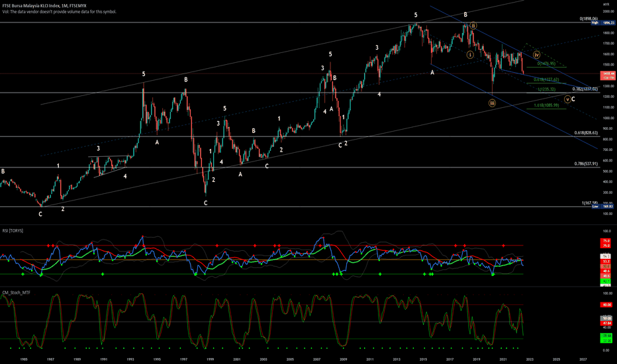Click the 2015 year label on time axis
This screenshot has height=364, width=617.
click(423, 359)
